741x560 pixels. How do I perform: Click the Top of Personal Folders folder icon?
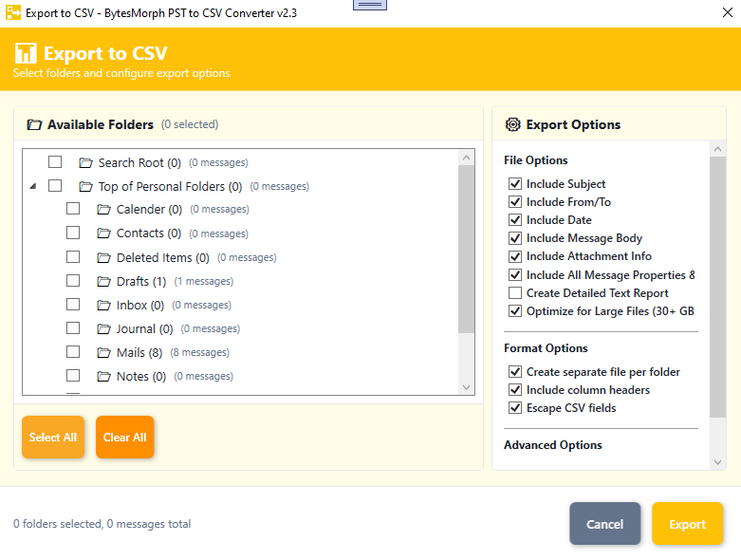coord(85,187)
